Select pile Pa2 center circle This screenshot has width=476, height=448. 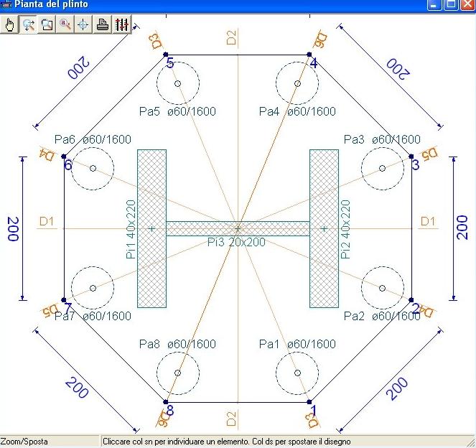click(x=383, y=288)
